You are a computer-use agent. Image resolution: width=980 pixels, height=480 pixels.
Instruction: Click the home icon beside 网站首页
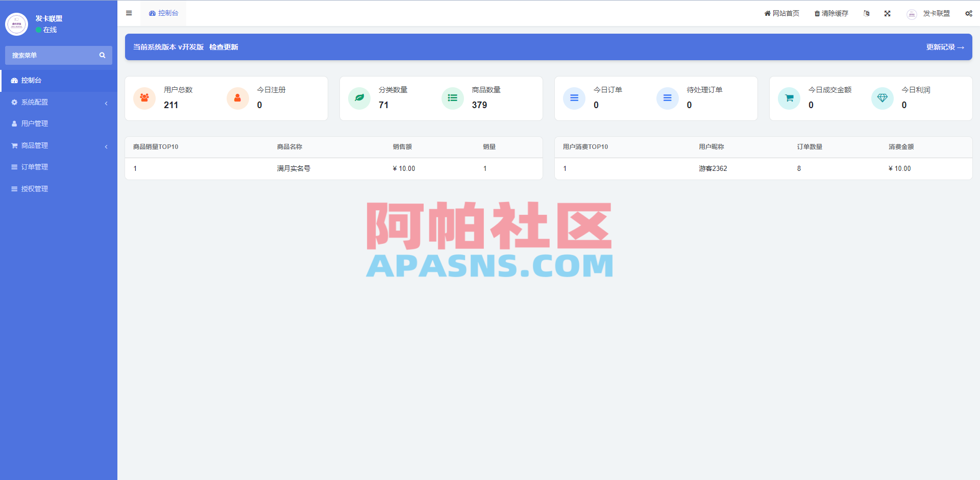point(767,13)
